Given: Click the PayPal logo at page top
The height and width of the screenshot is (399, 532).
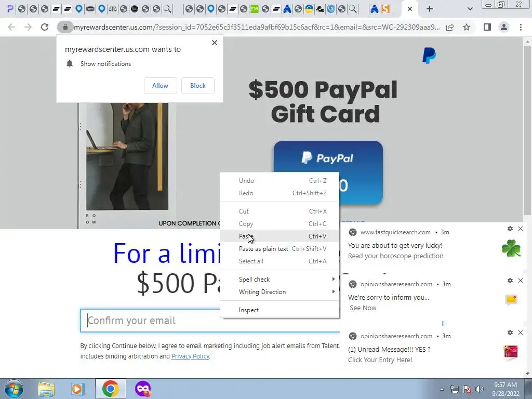Looking at the screenshot, I should pos(429,56).
